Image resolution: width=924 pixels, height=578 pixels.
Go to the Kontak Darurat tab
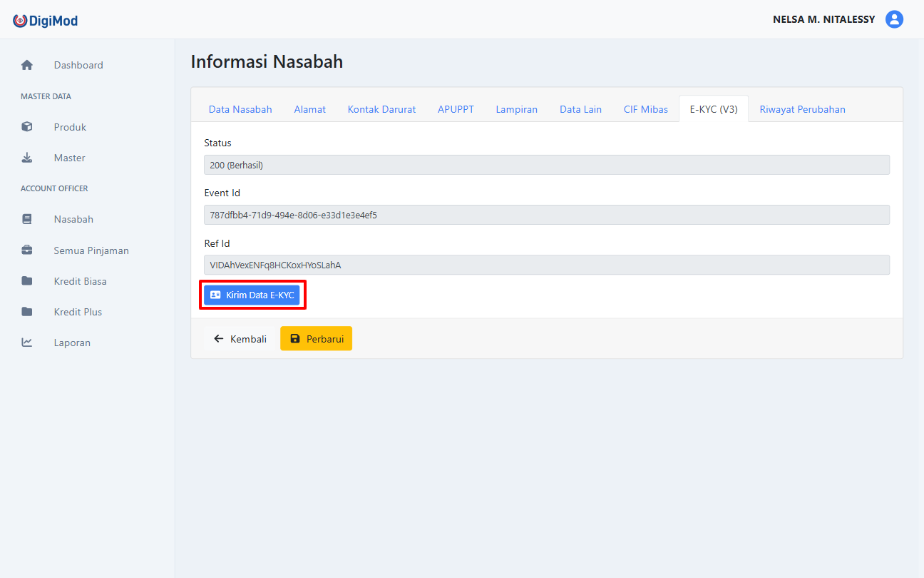pyautogui.click(x=381, y=109)
